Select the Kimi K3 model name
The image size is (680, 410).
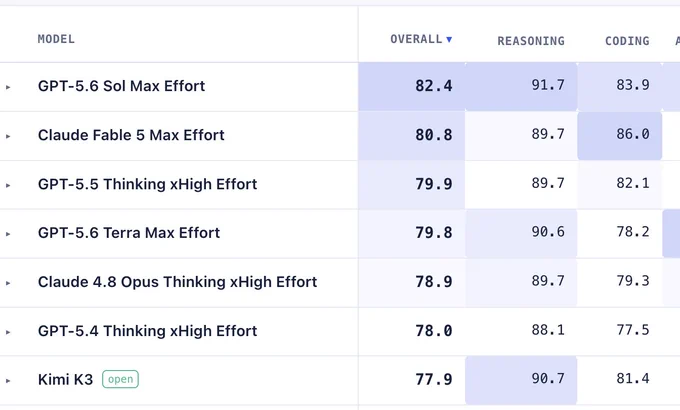(65, 380)
